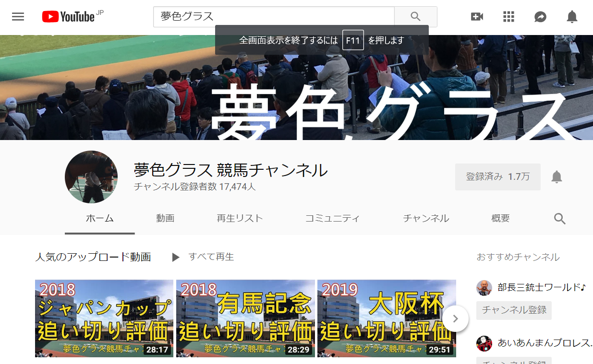This screenshot has width=593, height=364.
Task: Open the hamburger guide menu
Action: [18, 17]
